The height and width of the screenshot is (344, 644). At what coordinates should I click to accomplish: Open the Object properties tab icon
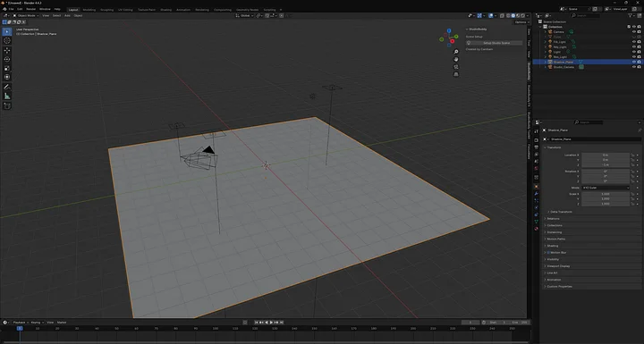tap(536, 187)
